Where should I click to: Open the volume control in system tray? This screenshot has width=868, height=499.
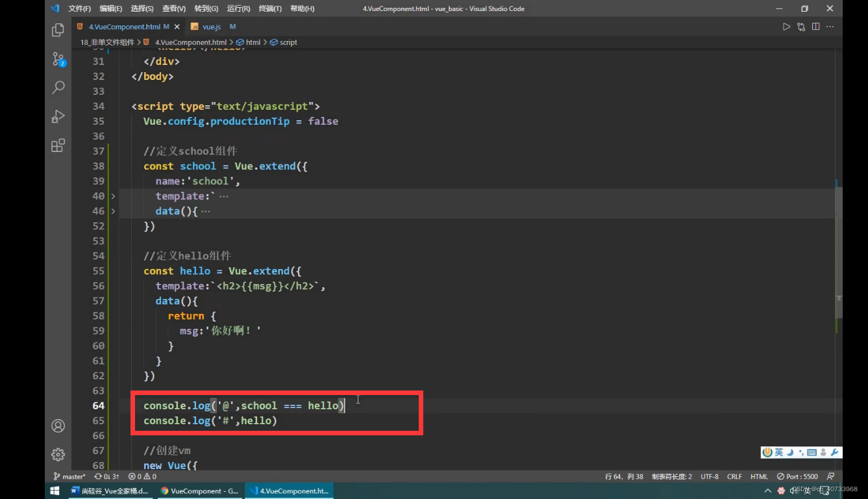pyautogui.click(x=793, y=491)
